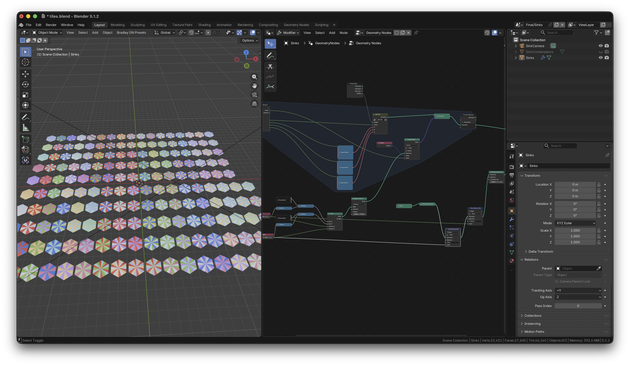This screenshot has width=630, height=366.
Task: Select the node editor Links Cut tool
Action: click(x=270, y=66)
